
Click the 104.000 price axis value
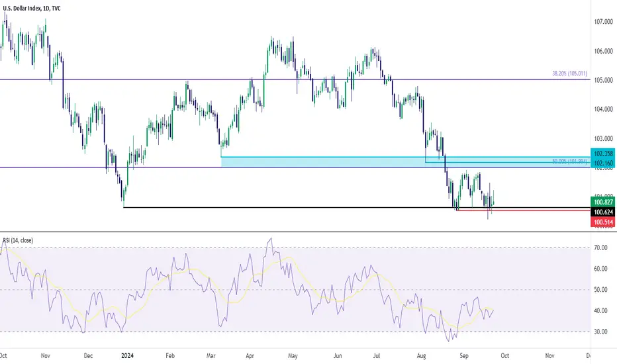pos(603,109)
